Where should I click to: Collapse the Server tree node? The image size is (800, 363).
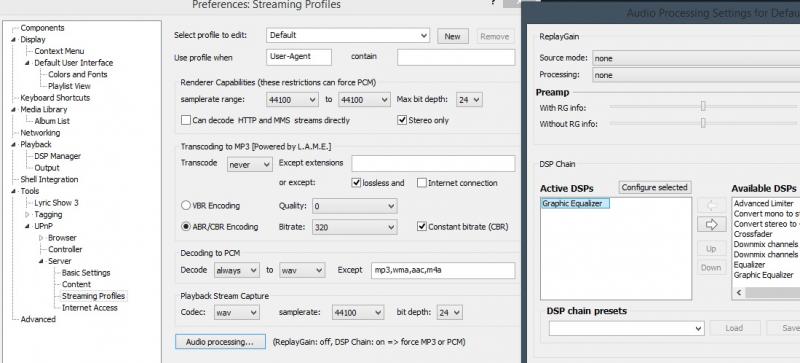pos(41,261)
